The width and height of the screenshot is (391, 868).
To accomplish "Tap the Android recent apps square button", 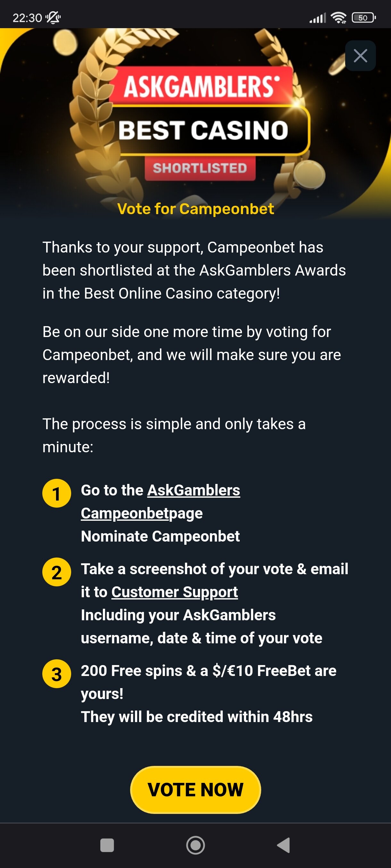I will pos(107,845).
